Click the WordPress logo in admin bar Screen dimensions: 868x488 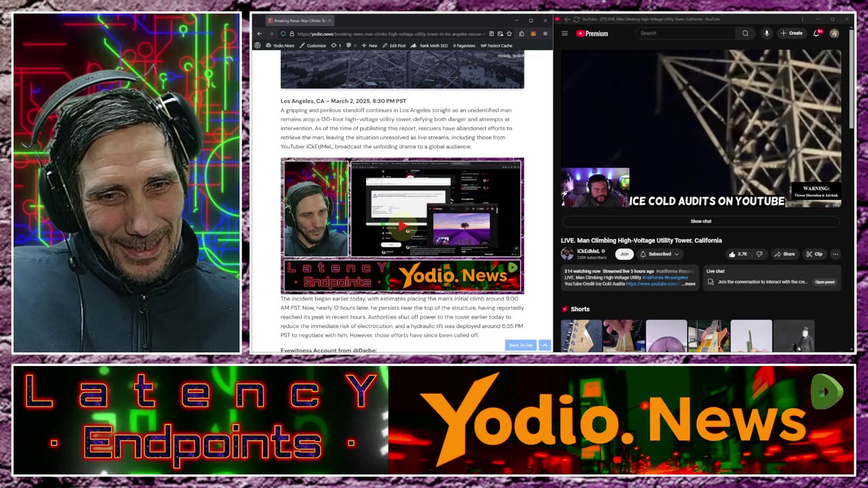pos(258,45)
